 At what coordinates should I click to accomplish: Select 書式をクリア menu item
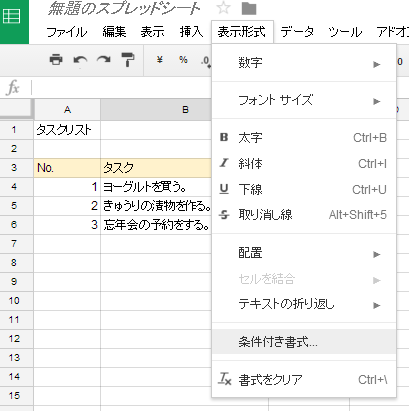(304, 380)
